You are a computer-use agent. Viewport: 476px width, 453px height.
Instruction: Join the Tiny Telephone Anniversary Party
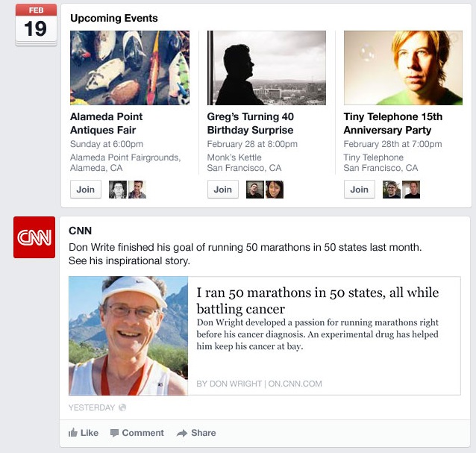(360, 190)
